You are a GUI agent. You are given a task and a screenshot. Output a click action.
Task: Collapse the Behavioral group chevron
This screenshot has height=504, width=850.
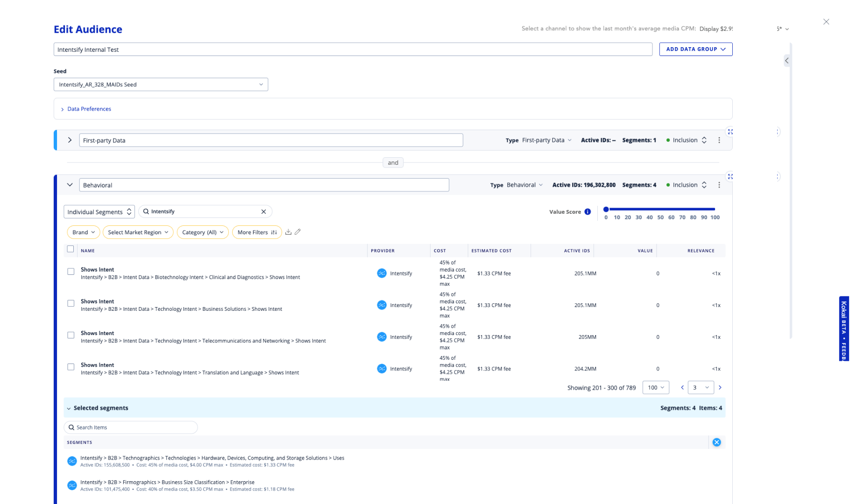69,185
